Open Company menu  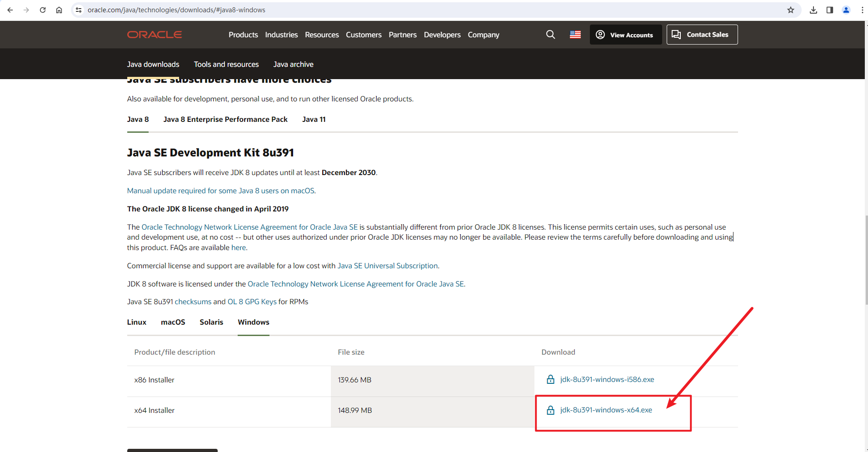[x=484, y=35]
